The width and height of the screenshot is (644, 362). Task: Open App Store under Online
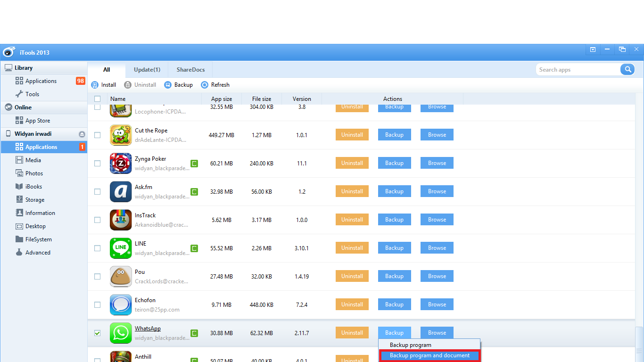44,121
